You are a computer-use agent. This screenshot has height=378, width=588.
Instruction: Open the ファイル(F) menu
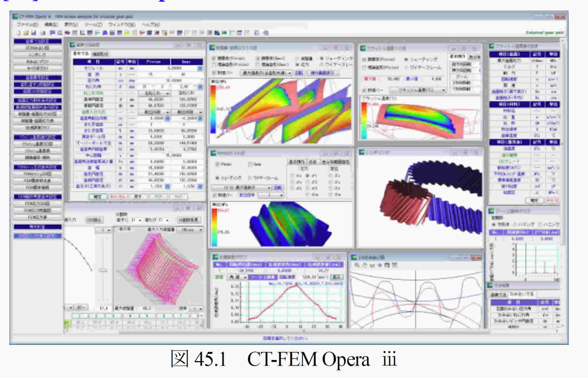27,24
